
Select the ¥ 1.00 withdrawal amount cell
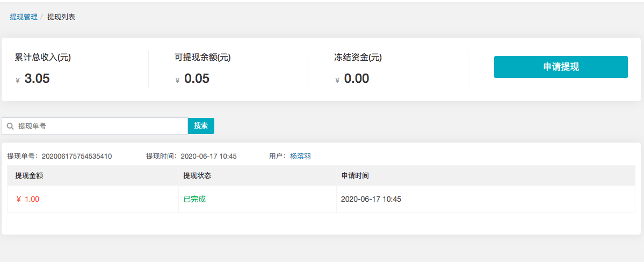tap(27, 199)
